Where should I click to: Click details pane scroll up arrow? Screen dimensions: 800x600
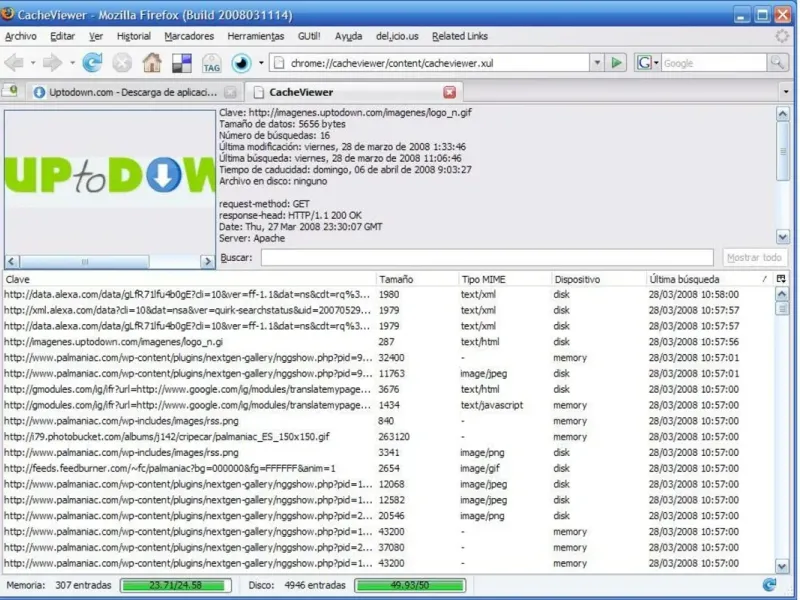pos(782,114)
